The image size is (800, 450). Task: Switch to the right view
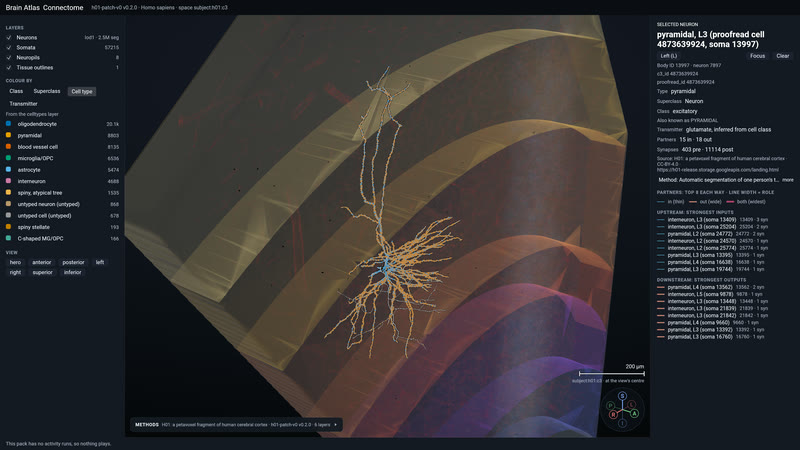click(x=15, y=272)
